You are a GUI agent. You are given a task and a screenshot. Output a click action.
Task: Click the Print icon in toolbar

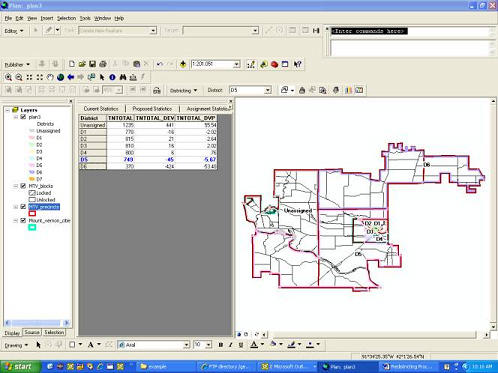[x=103, y=64]
